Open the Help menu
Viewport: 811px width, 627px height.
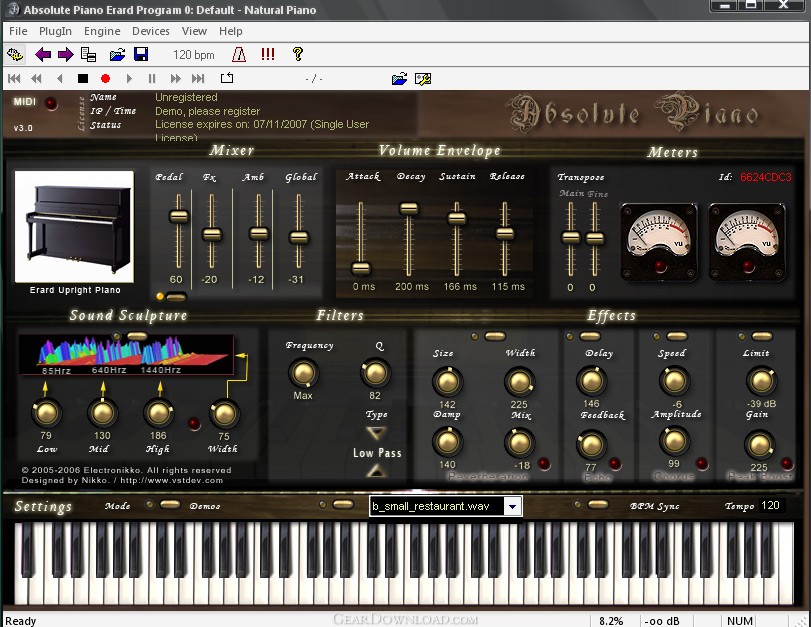231,31
